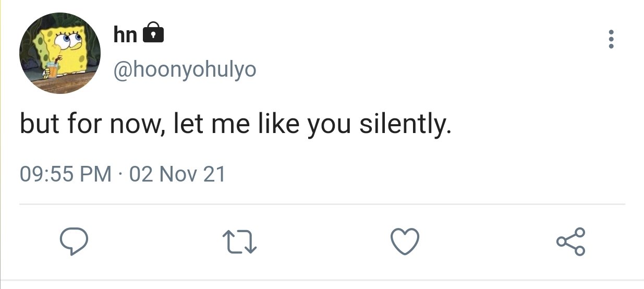Click the divider line above action icons
Viewport: 644px width, 289px height.
322,204
